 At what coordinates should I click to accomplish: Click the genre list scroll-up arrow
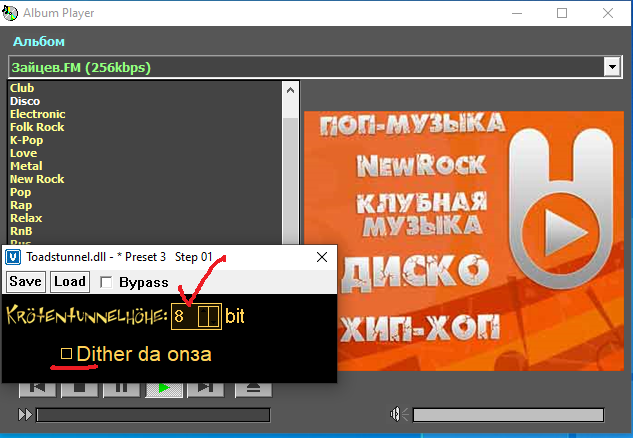(x=290, y=90)
